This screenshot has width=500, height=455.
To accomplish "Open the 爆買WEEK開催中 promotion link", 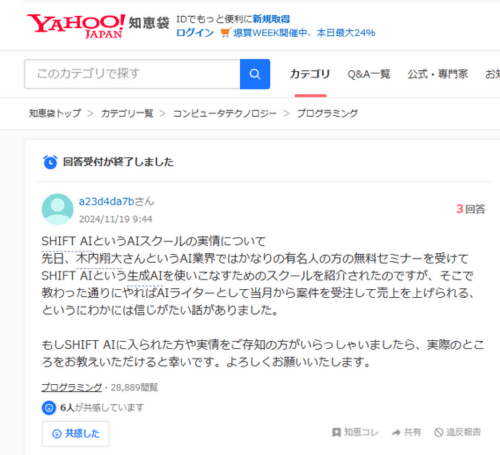I will point(304,33).
